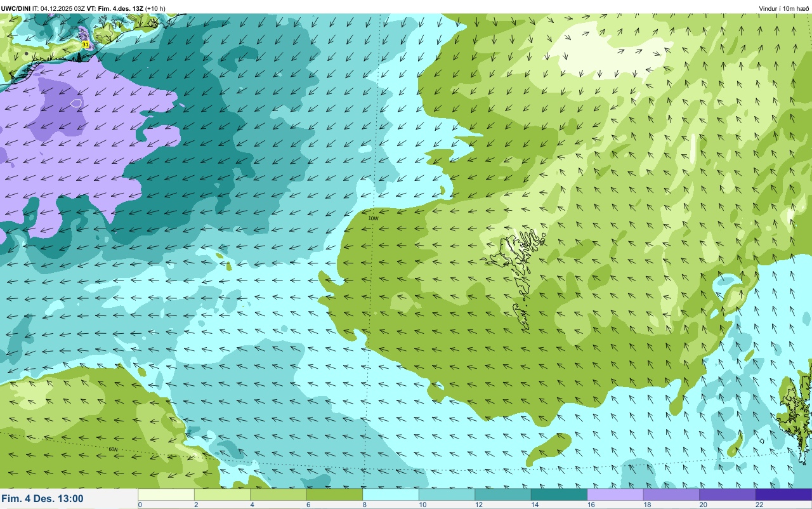Image resolution: width=812 pixels, height=509 pixels.
Task: Click the light lavender 16–18 legend swatch
Action: point(615,494)
